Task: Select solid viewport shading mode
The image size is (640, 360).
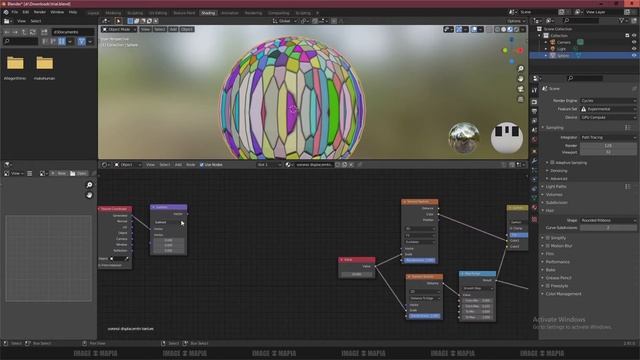Action: coord(504,29)
